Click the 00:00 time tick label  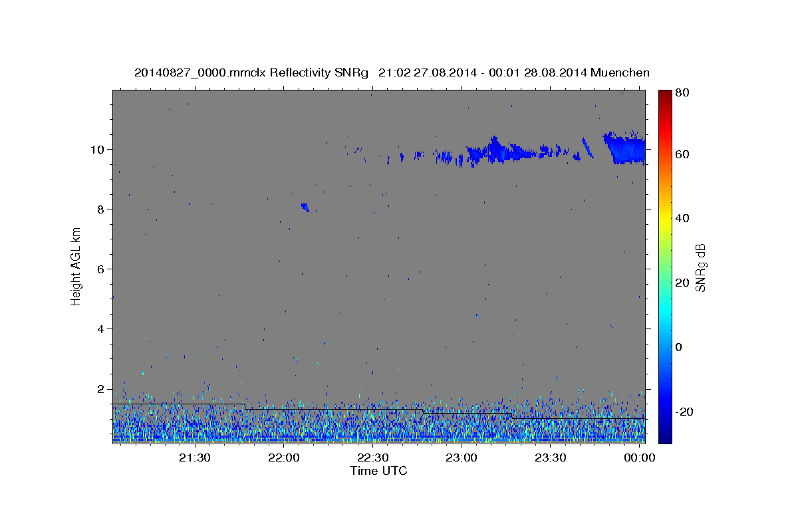640,458
